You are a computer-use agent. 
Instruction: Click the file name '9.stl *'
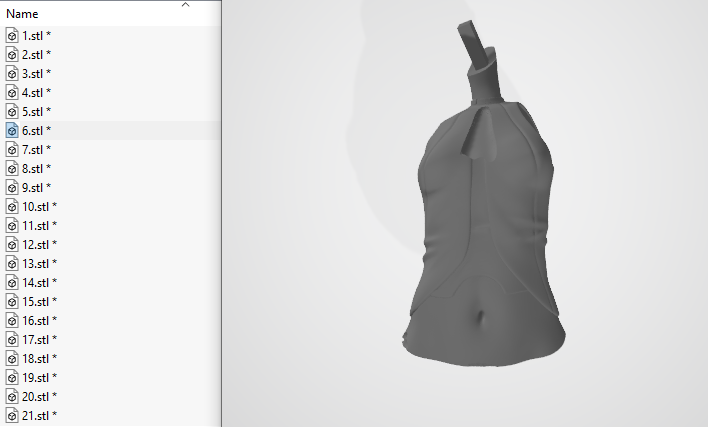point(37,187)
